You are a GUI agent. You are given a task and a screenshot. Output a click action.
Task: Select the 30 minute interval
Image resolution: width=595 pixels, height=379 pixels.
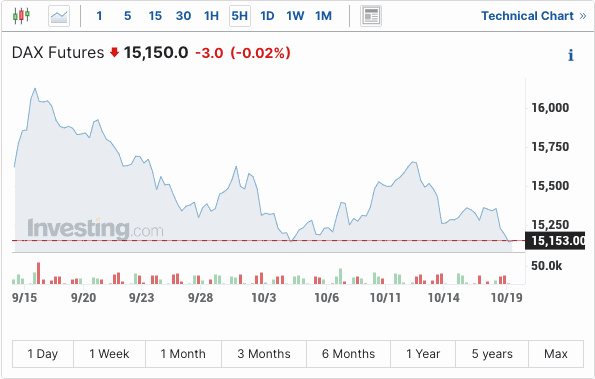pos(183,16)
